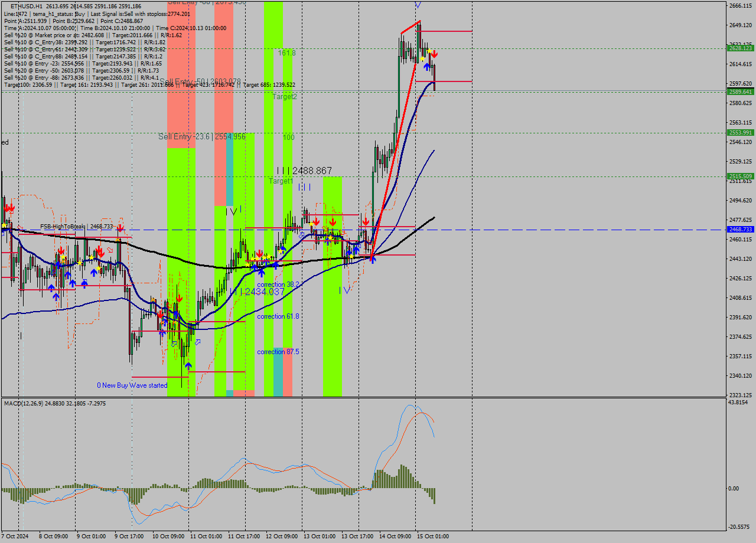This screenshot has height=543, width=756.
Task: Click the 0 New Buy Wave started label
Action: [x=132, y=385]
